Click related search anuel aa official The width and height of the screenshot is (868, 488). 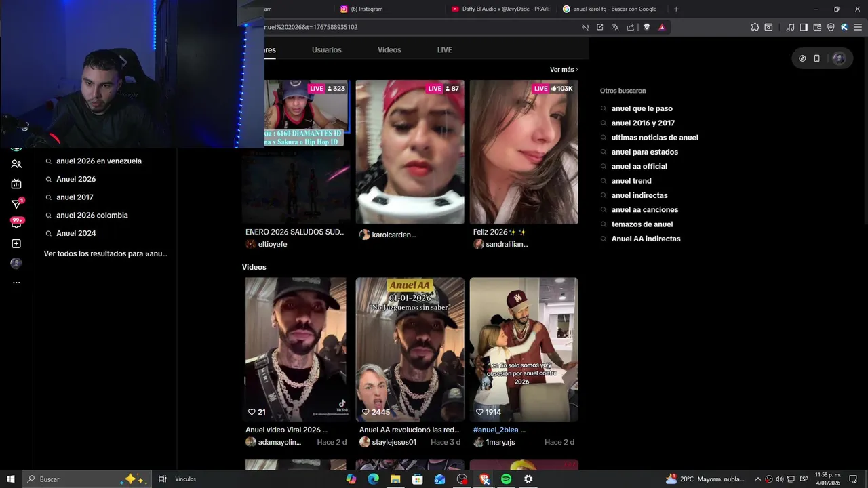coord(639,167)
